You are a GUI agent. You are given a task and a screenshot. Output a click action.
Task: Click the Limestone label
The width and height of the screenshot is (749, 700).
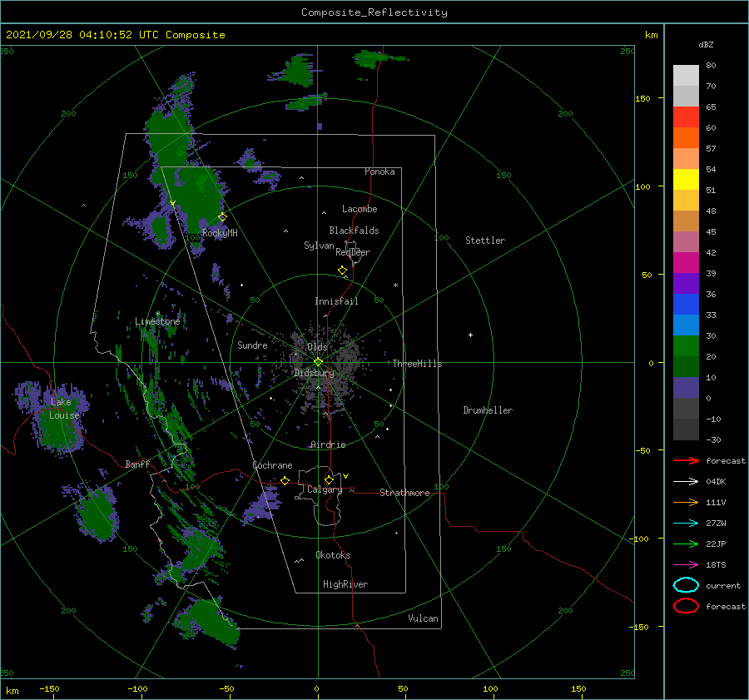(x=157, y=321)
